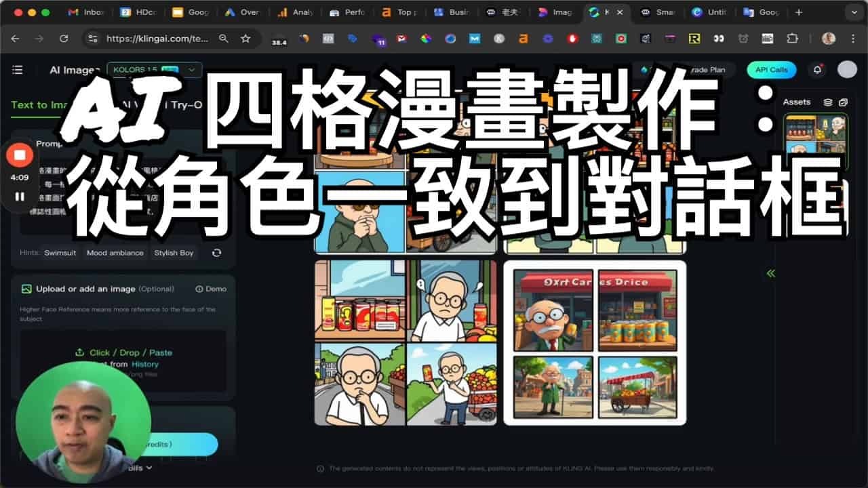Select the Stylish Boy hint
The image size is (868, 488).
click(174, 253)
